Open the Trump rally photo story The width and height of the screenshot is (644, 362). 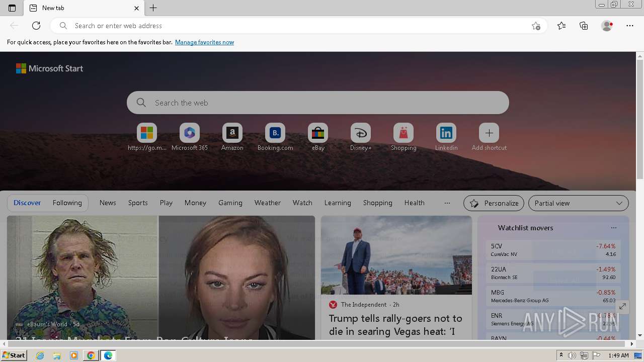tap(396, 255)
